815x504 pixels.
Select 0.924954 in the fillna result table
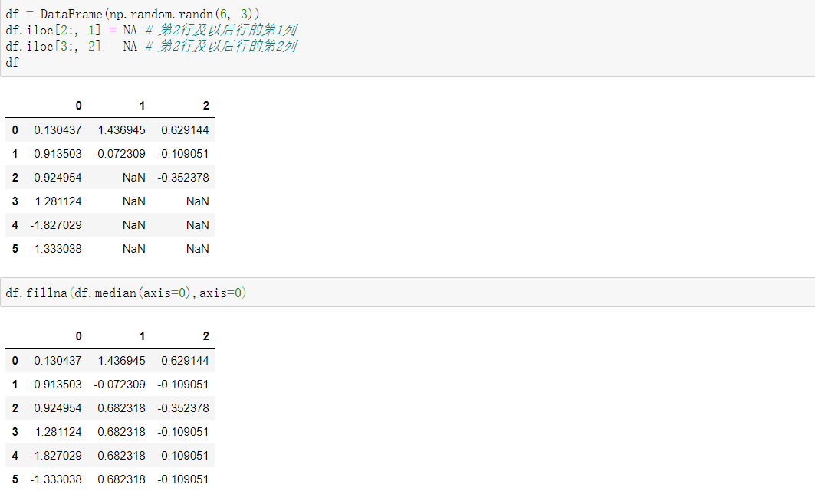pyautogui.click(x=58, y=408)
